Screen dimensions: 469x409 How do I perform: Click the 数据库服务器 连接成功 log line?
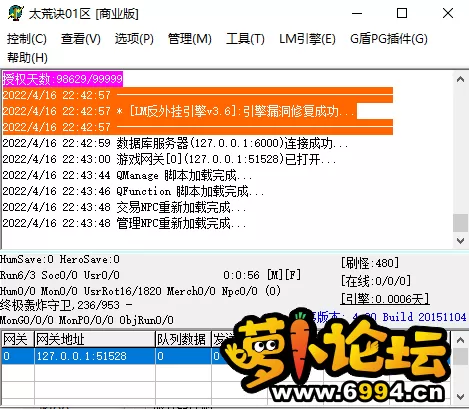(175, 143)
